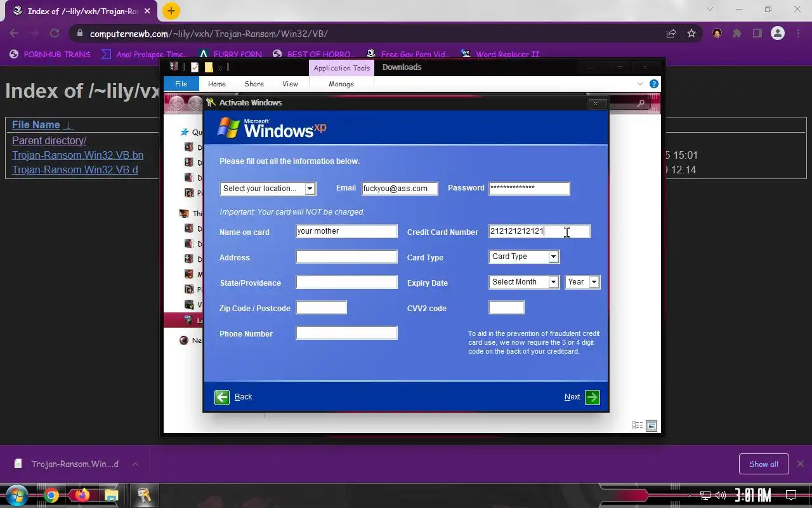Click the Phone Number input field
Image resolution: width=812 pixels, height=508 pixels.
pos(346,333)
